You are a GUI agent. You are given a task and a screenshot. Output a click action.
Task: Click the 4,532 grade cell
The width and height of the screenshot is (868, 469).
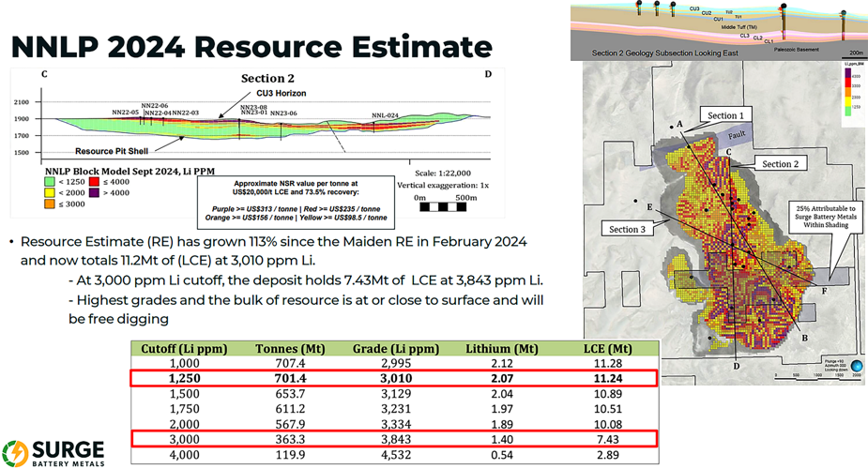point(396,455)
